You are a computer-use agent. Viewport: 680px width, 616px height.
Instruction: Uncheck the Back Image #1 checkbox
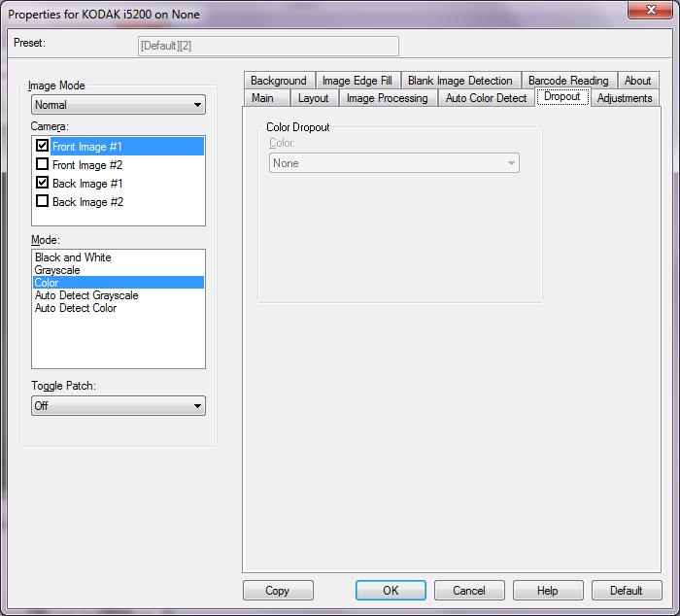click(42, 183)
